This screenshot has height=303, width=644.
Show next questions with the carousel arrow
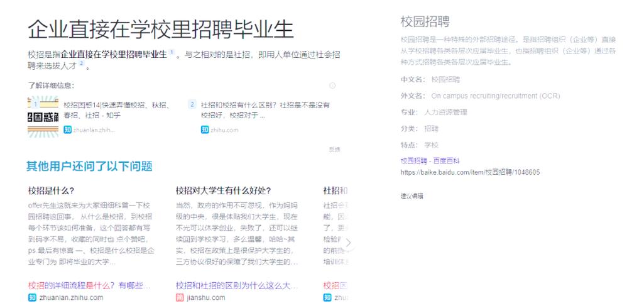[x=348, y=243]
